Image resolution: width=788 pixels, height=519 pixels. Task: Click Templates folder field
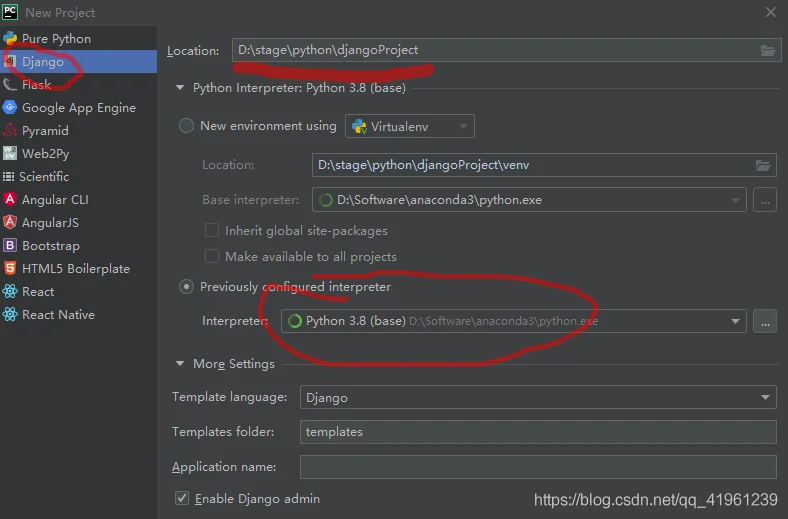pyautogui.click(x=538, y=432)
